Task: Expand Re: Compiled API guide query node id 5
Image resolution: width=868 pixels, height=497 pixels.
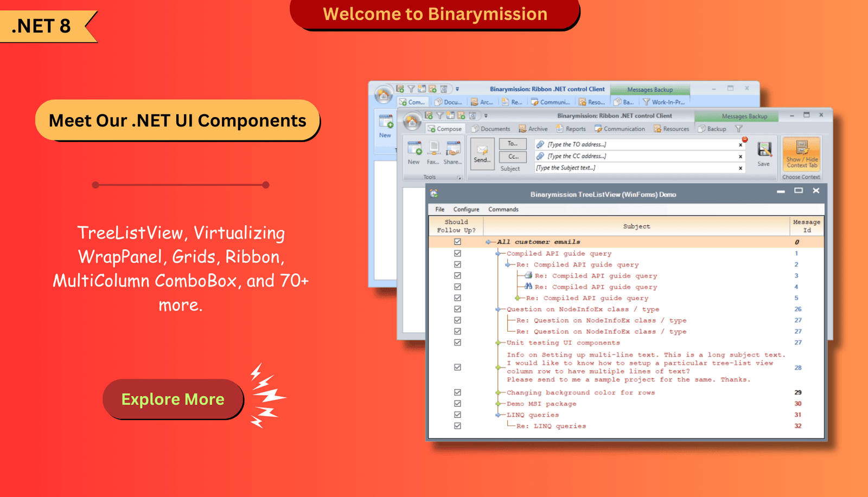Action: click(x=518, y=298)
